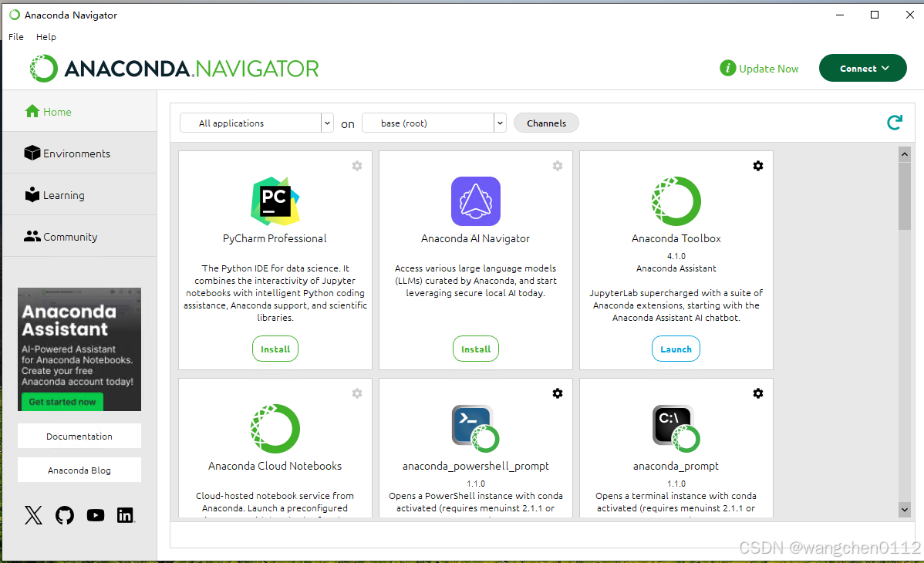Click the Learning book icon
The height and width of the screenshot is (563, 924).
32,194
